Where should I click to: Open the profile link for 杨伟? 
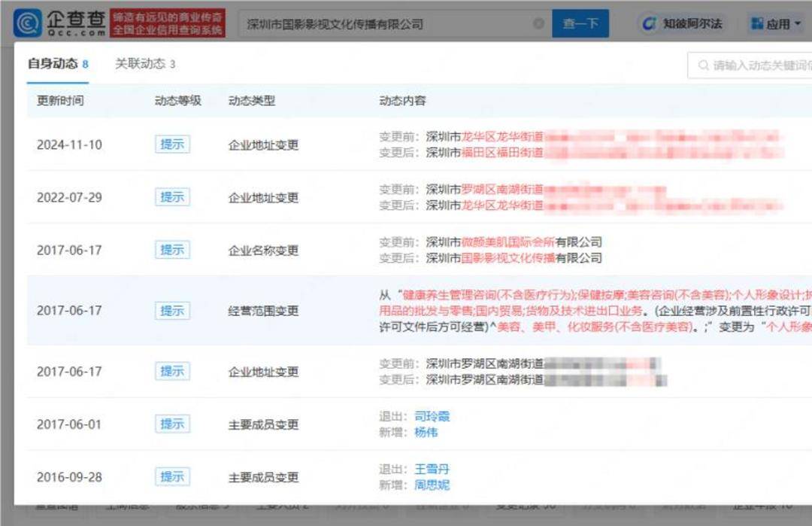pos(426,433)
